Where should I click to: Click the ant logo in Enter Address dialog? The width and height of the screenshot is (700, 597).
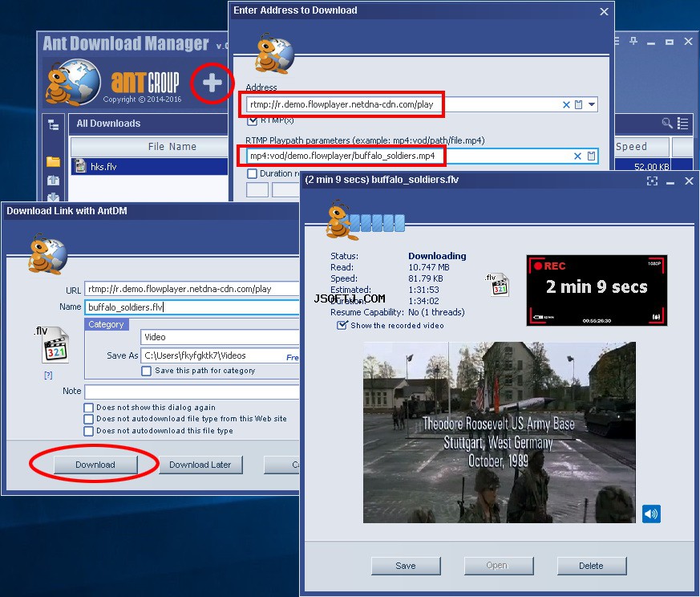273,54
